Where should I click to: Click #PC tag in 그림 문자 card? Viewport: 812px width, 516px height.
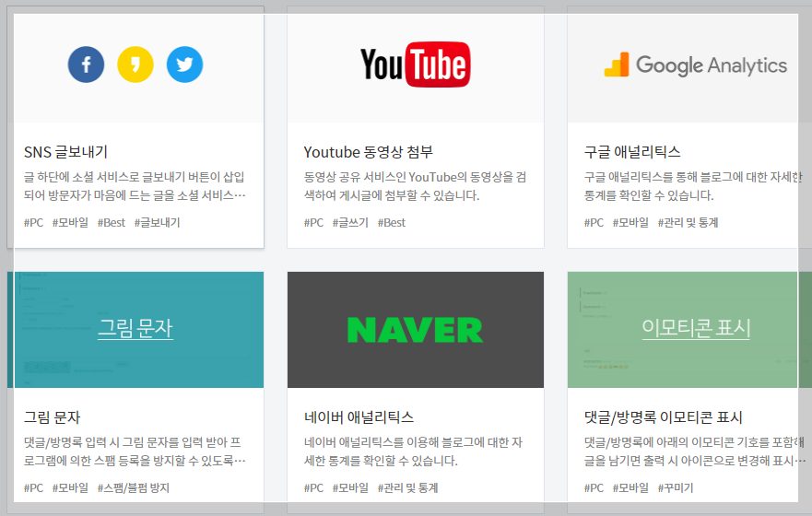(34, 487)
